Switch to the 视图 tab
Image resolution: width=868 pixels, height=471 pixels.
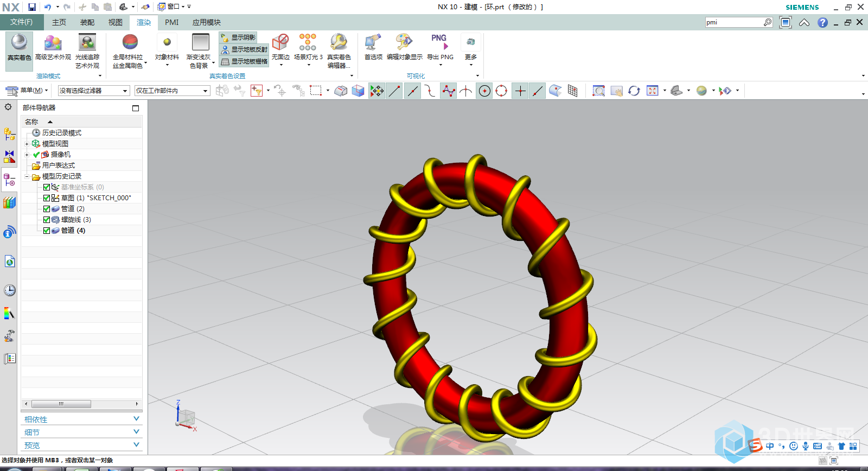(x=116, y=22)
